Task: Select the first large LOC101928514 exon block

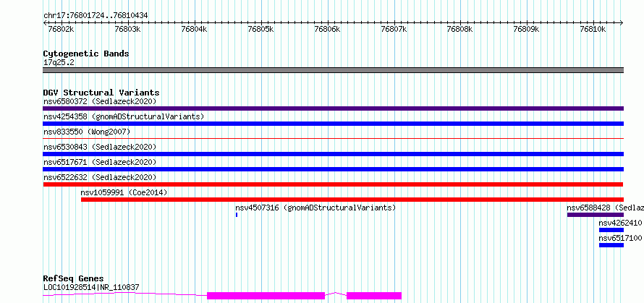Action: click(x=266, y=296)
